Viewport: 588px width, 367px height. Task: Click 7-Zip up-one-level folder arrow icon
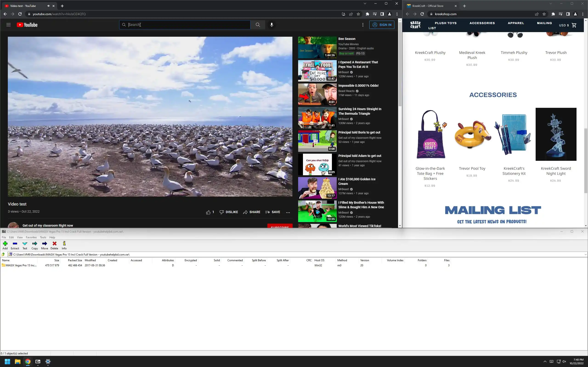click(3, 254)
